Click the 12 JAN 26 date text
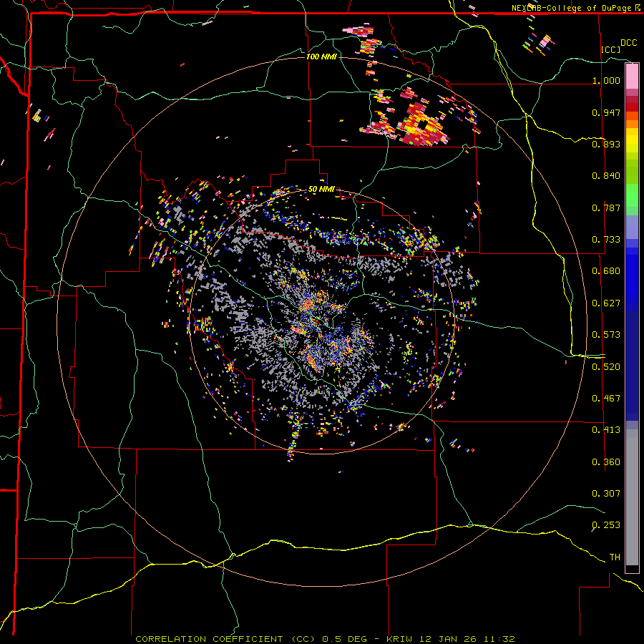Viewport: 644px width, 644px height. (449, 639)
